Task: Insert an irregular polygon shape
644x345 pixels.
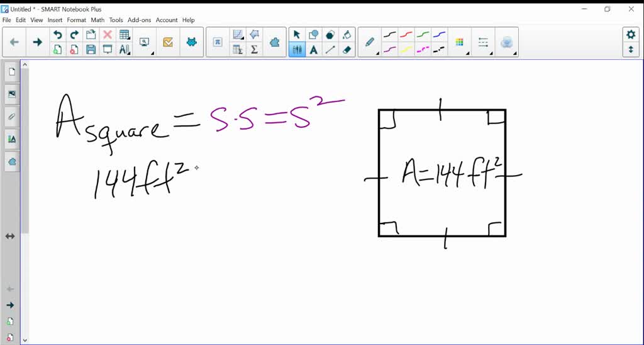Action: [x=254, y=35]
